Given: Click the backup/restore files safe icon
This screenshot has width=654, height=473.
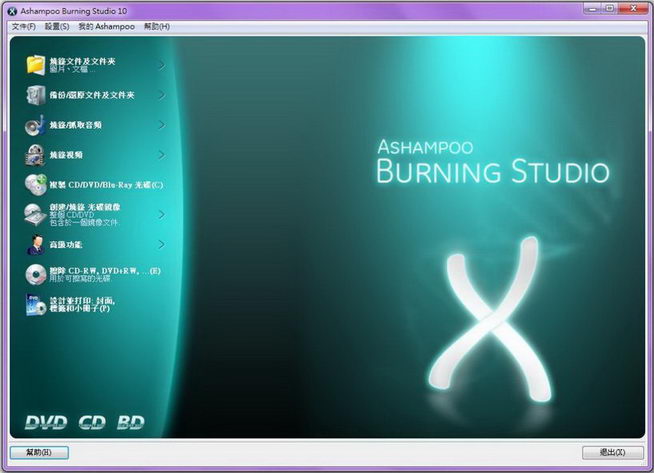Looking at the screenshot, I should [x=36, y=95].
